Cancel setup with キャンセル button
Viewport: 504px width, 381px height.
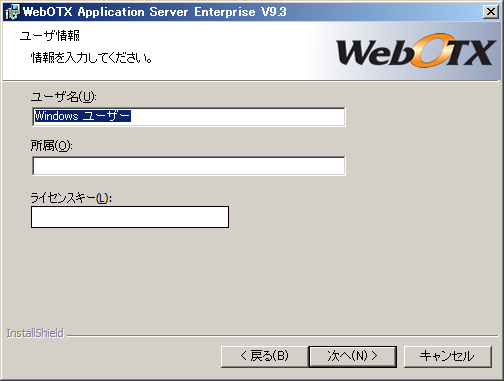(447, 356)
